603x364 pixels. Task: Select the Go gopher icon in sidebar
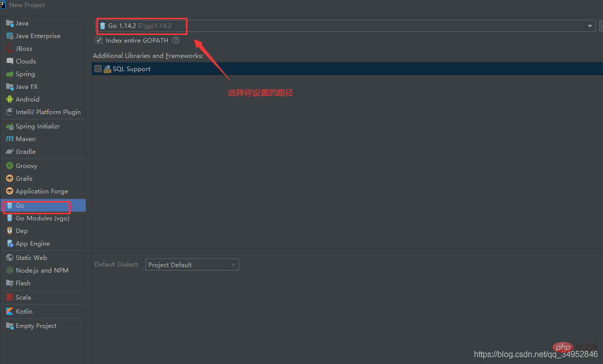point(10,206)
